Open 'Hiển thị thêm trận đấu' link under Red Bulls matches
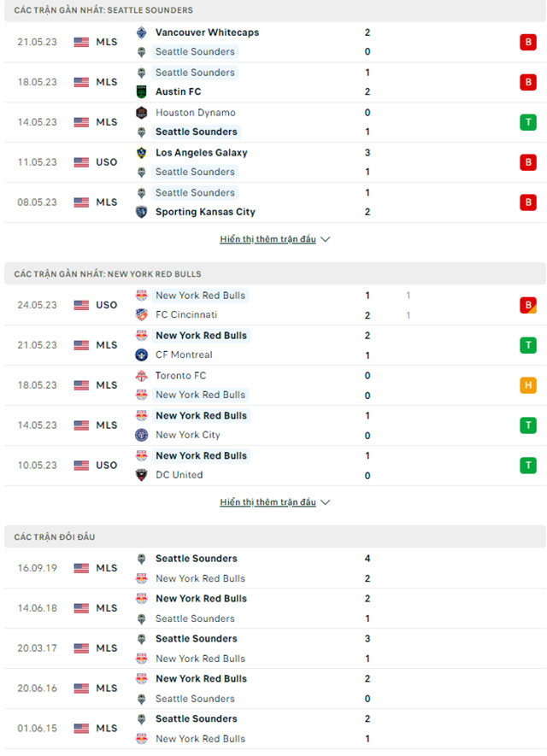Image resolution: width=547 pixels, height=756 pixels. click(268, 502)
